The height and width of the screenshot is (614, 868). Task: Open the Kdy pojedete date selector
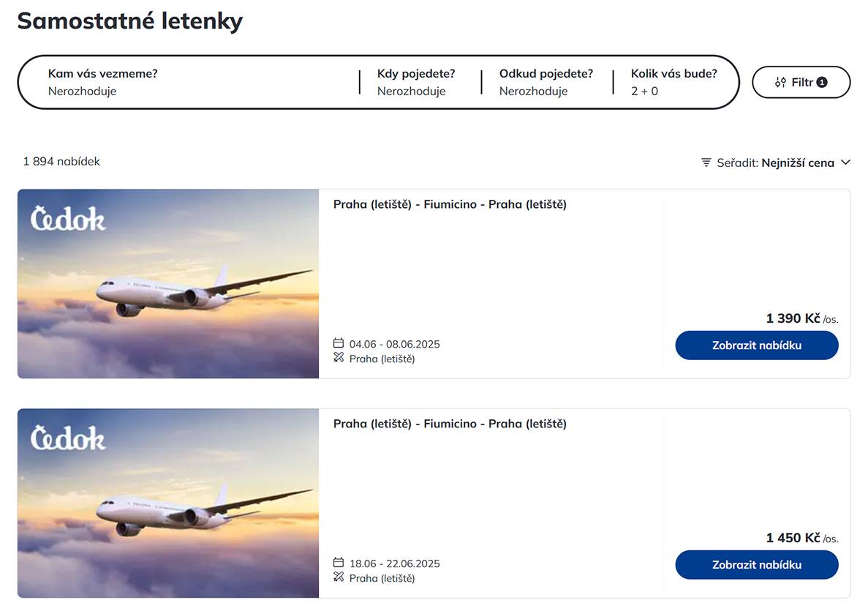click(x=416, y=82)
